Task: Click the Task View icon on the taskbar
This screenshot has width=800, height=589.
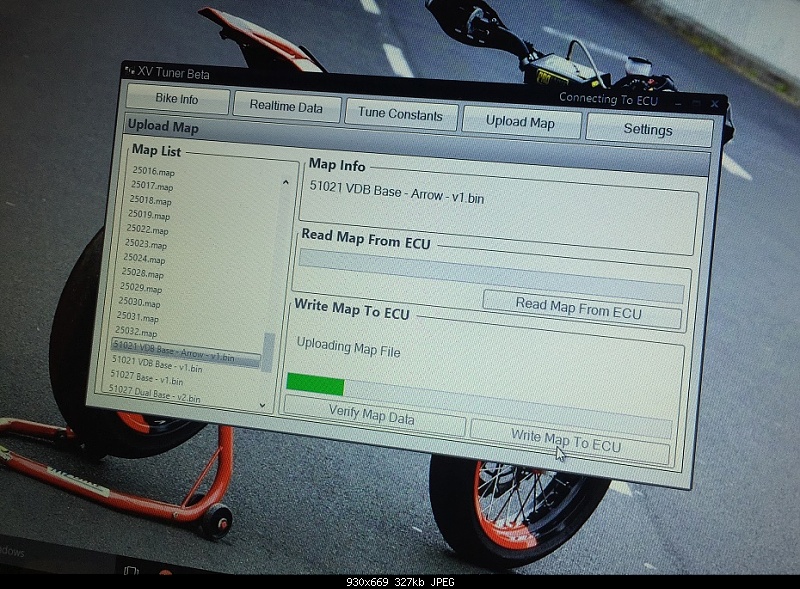Action: [x=132, y=571]
